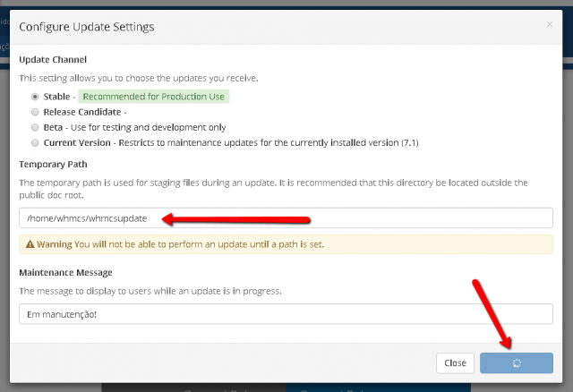Click the loading spinner on save button
Screen dimensions: 573x392
coord(517,363)
